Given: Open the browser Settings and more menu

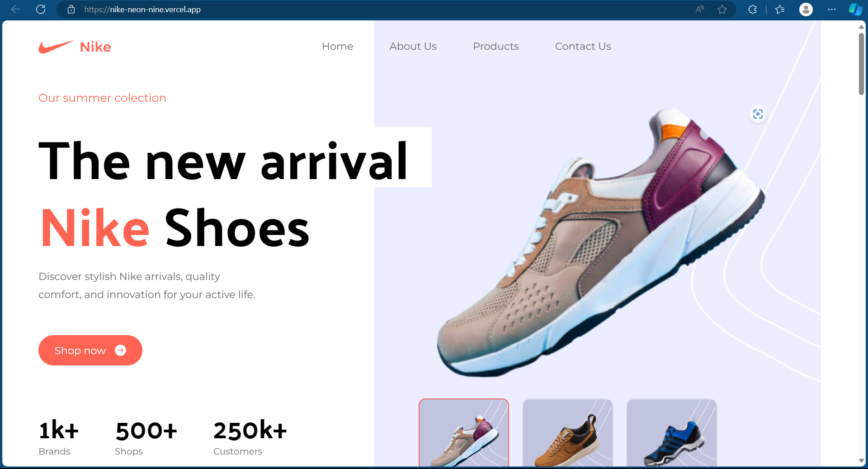Looking at the screenshot, I should [832, 9].
